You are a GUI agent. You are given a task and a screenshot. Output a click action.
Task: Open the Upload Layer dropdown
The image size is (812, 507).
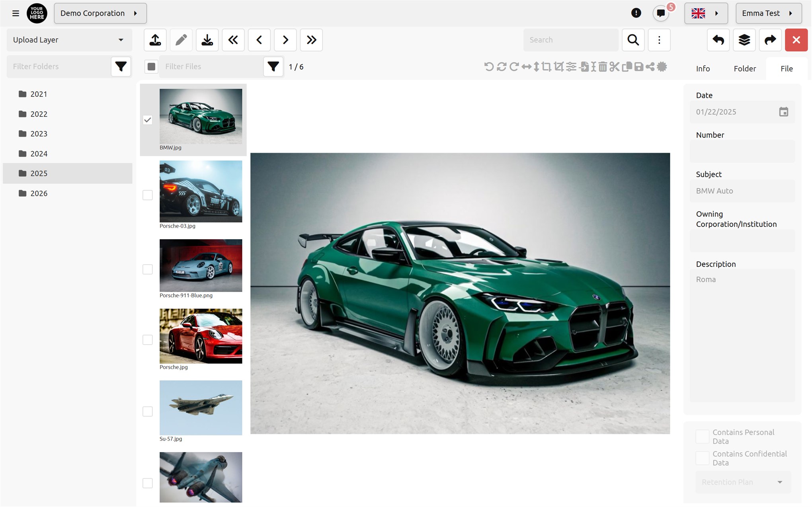tap(69, 40)
